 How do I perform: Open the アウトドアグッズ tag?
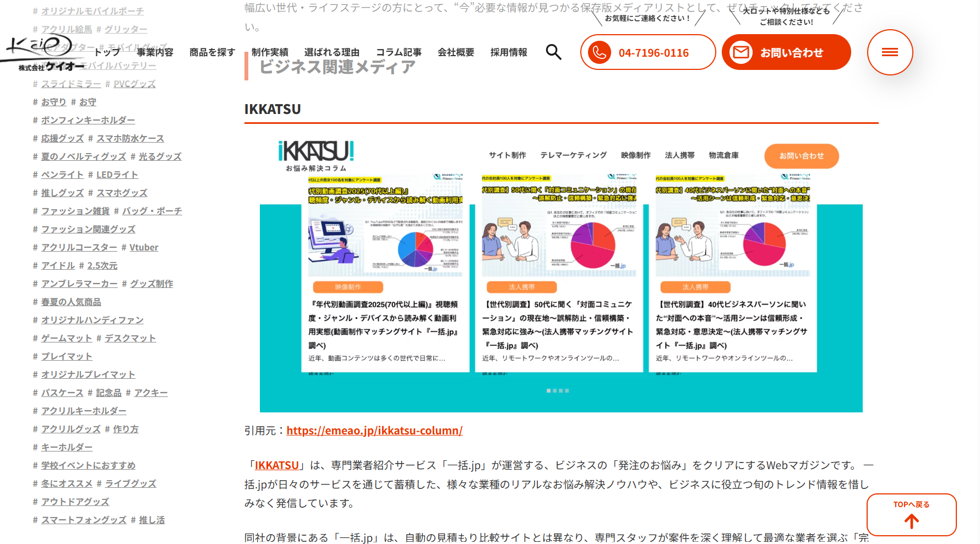click(75, 502)
